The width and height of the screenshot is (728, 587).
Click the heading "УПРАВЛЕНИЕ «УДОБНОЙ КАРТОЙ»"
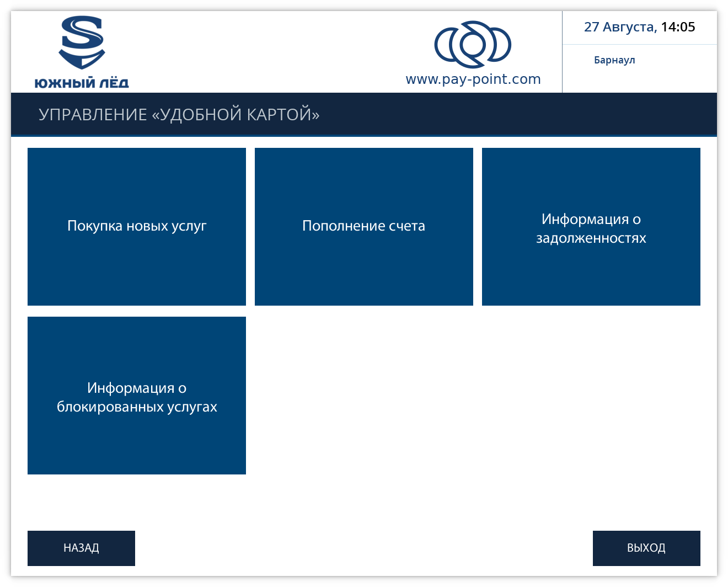point(179,114)
